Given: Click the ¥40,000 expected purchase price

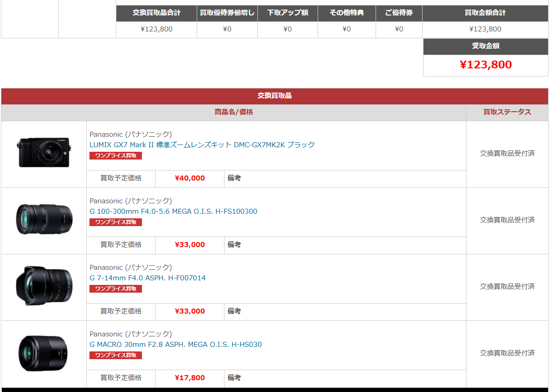Looking at the screenshot, I should pyautogui.click(x=190, y=178).
